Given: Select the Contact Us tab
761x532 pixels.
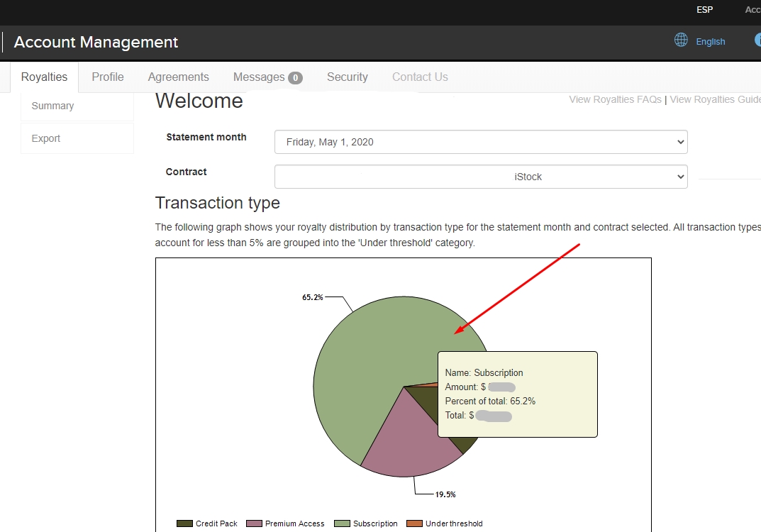Looking at the screenshot, I should 420,77.
